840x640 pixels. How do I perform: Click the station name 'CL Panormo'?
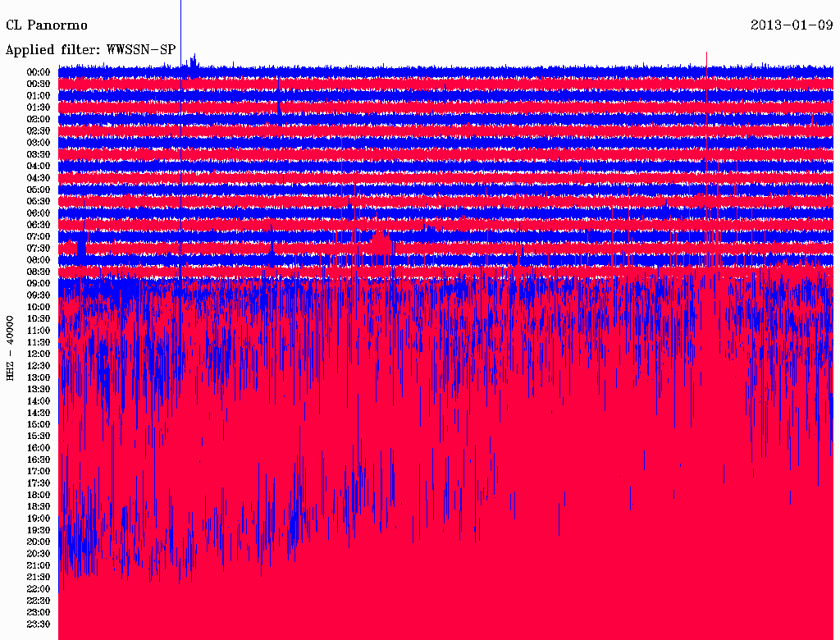(x=47, y=25)
